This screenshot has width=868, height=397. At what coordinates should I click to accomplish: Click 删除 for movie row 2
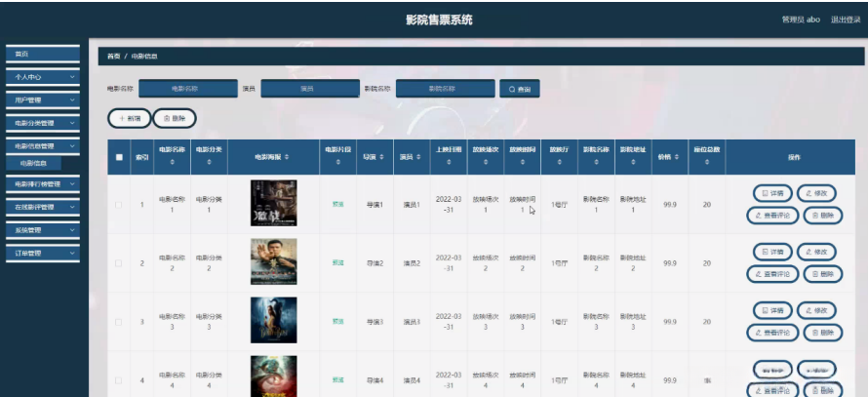(x=823, y=273)
